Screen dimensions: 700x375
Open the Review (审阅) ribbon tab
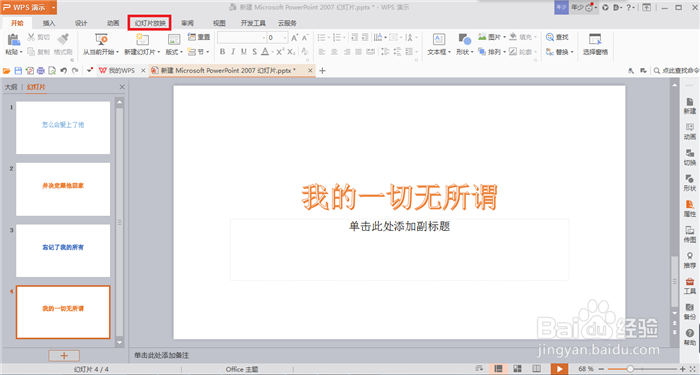(x=188, y=23)
